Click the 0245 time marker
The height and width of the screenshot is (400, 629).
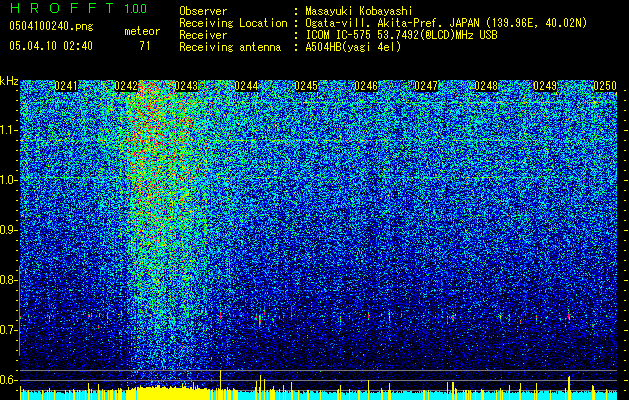pyautogui.click(x=306, y=86)
